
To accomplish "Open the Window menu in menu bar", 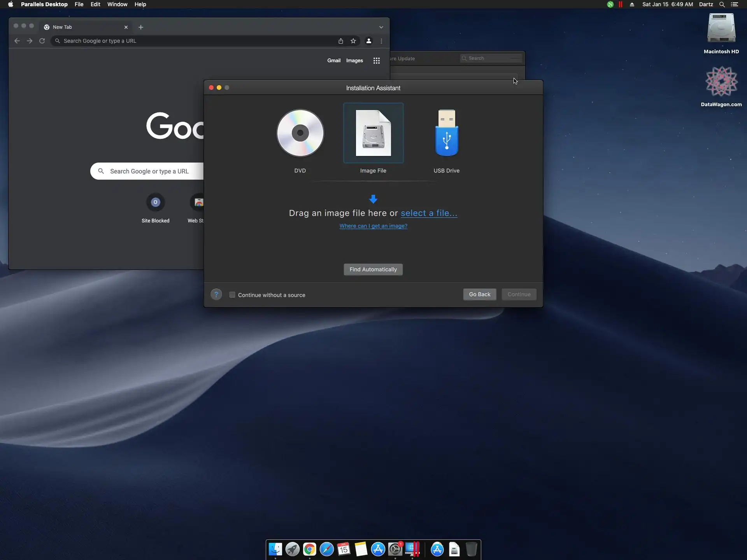I will pos(117,4).
